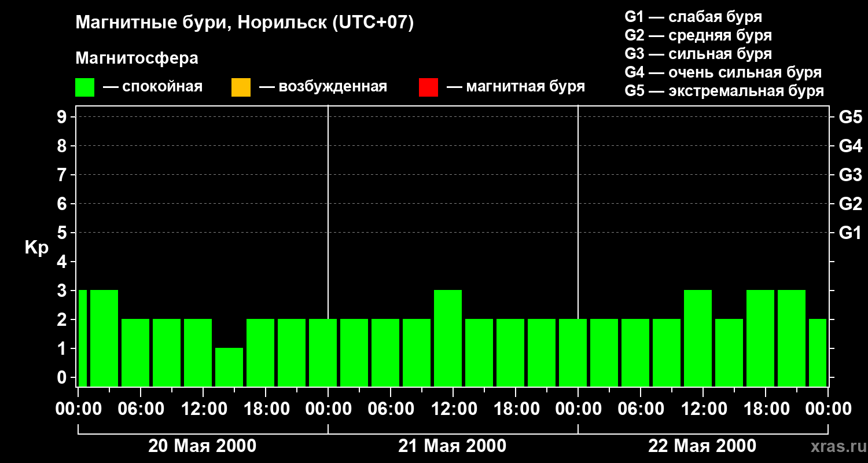Screen dimensions: 868x463
Task: Click the «— спокойная» legend label
Action: click(153, 87)
